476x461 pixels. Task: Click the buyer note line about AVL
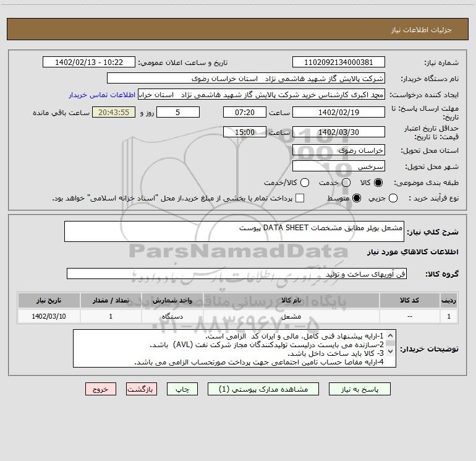(267, 345)
